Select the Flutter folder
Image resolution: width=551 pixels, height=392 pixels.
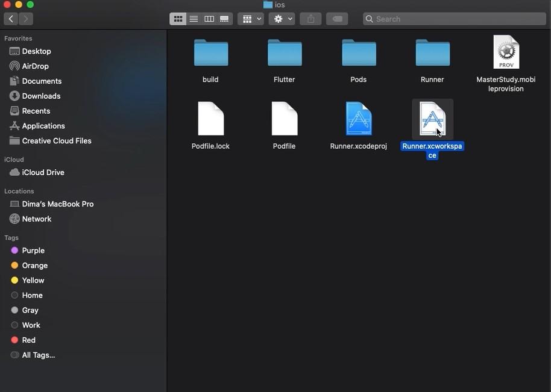coord(285,54)
